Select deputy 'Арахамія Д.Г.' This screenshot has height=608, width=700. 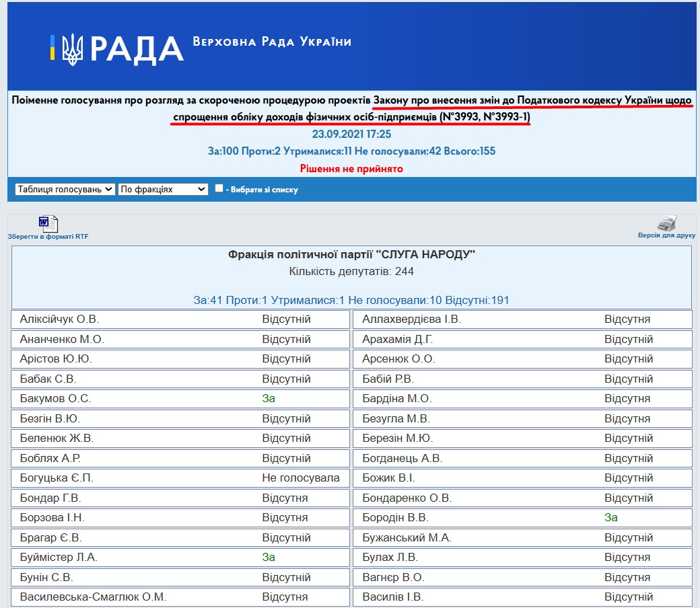point(397,340)
